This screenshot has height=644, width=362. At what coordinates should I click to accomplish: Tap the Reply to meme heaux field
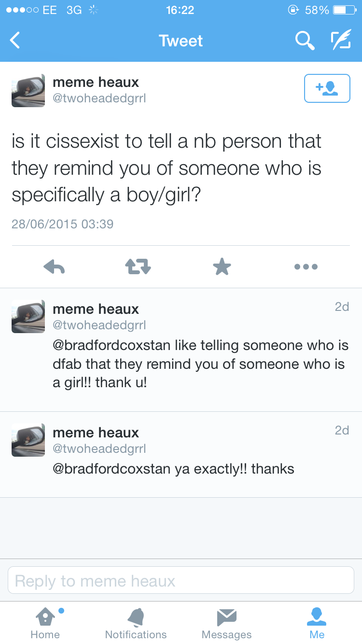[181, 580]
